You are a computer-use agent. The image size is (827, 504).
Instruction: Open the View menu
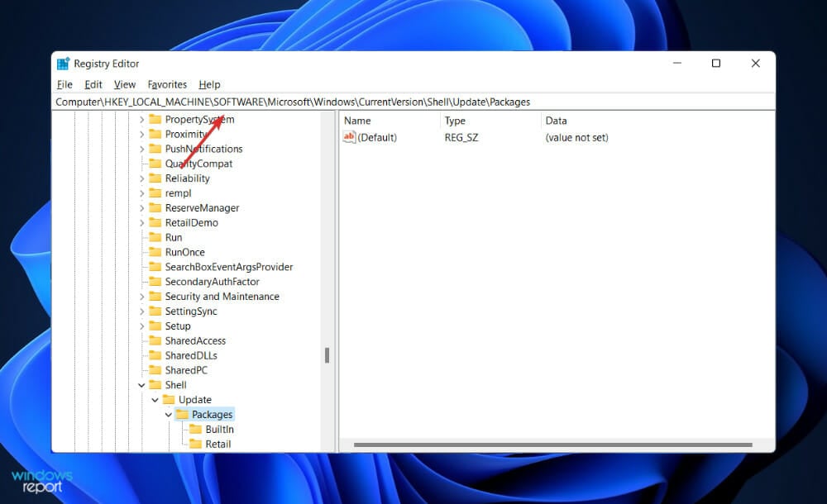[x=124, y=84]
